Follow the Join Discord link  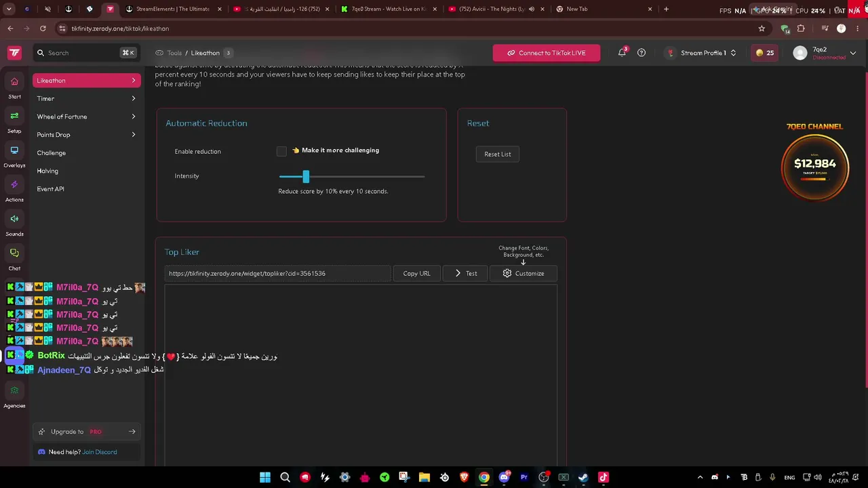[x=100, y=452]
